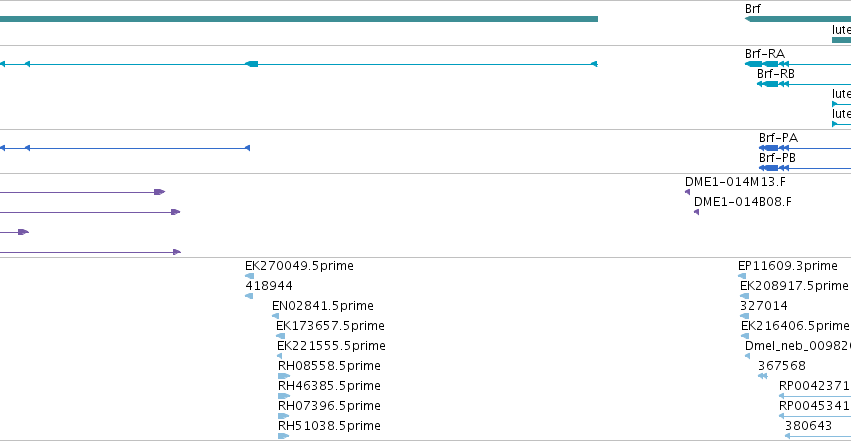Click the Brf-RB transcript feature
Viewport: 851px width, 441px height.
(x=804, y=84)
